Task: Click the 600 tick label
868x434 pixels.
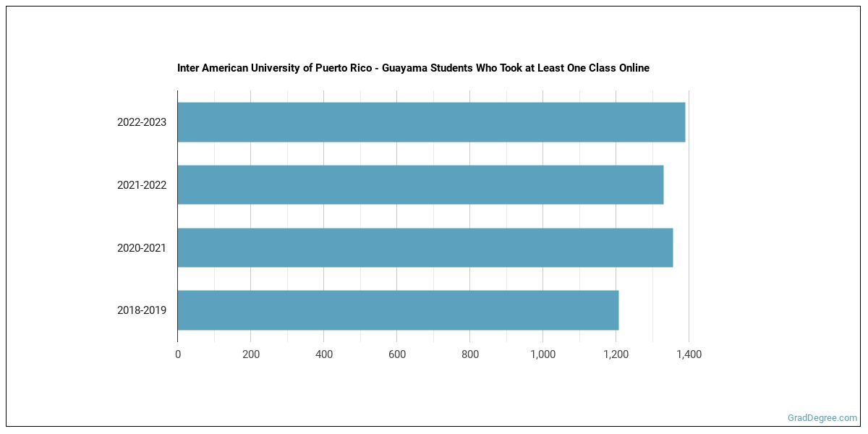Action: point(397,354)
